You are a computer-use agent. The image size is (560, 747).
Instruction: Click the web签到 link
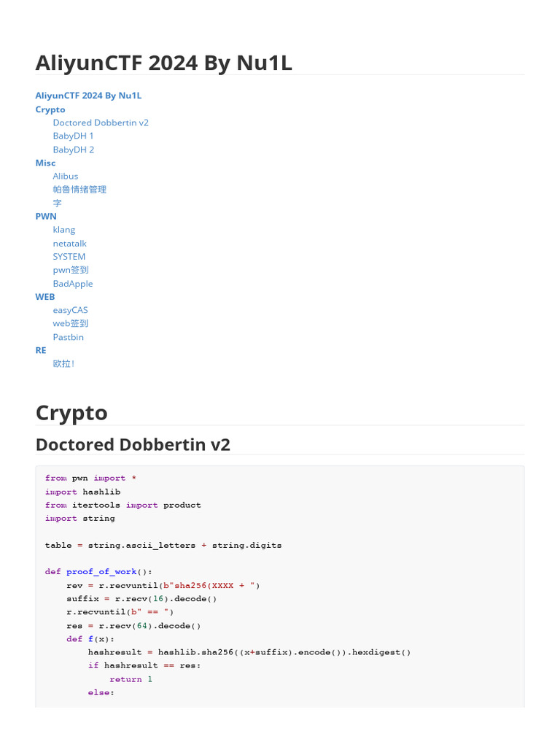(x=70, y=323)
